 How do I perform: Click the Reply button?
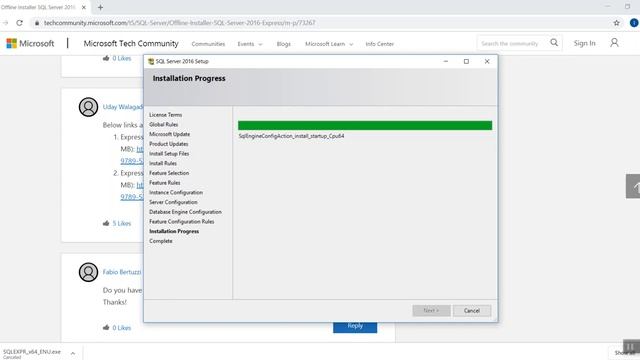(355, 327)
